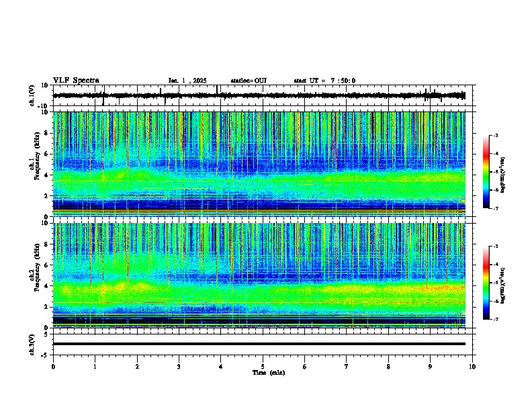Click time axis tick label '2'
This screenshot has height=411, width=532.
[137, 367]
